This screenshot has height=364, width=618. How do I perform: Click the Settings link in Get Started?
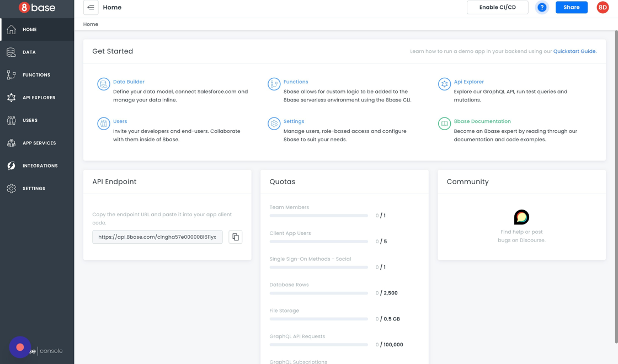coord(294,121)
